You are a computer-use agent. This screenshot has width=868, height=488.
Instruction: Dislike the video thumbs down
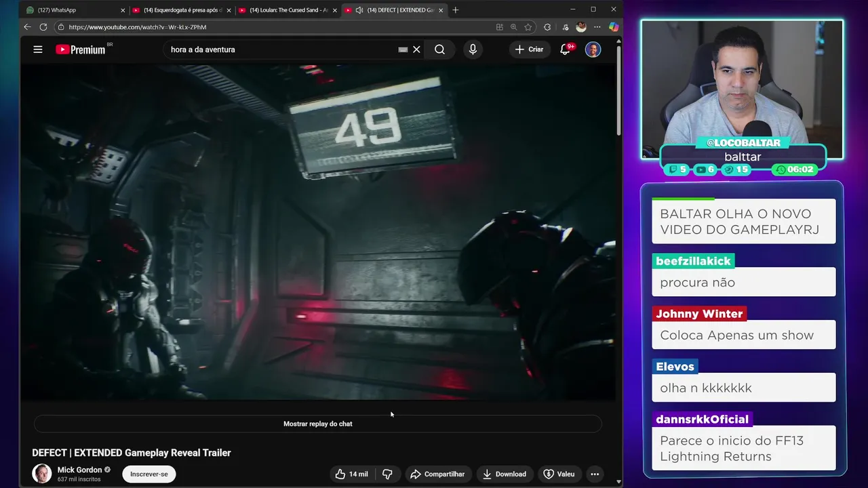click(x=387, y=474)
